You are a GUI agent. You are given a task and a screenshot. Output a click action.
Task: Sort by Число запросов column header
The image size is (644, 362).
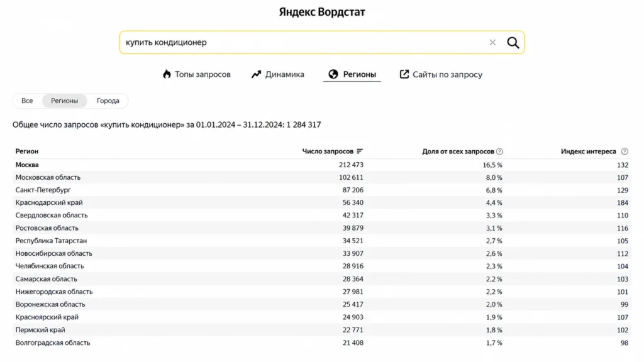[328, 151]
